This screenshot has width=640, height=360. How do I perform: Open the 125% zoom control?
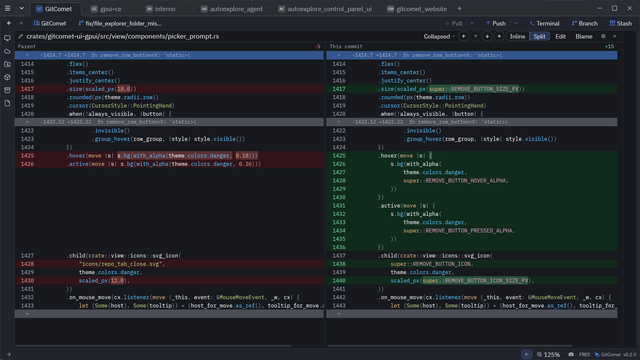tap(548, 354)
